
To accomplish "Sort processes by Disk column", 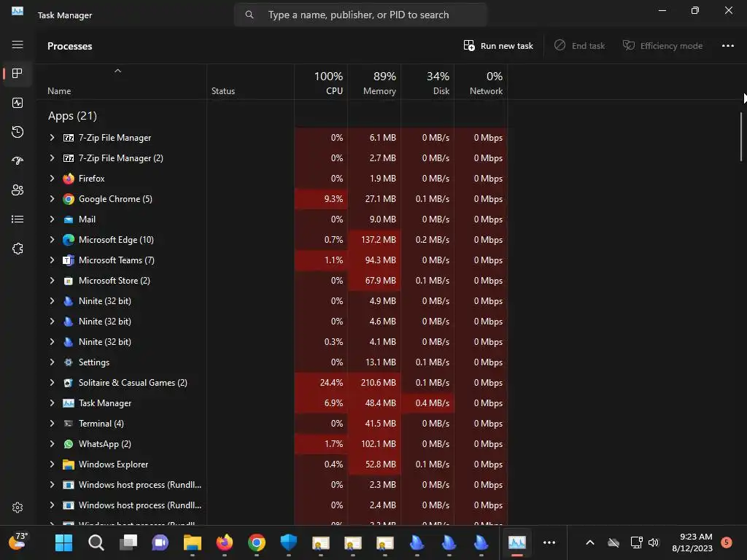I will click(427, 83).
